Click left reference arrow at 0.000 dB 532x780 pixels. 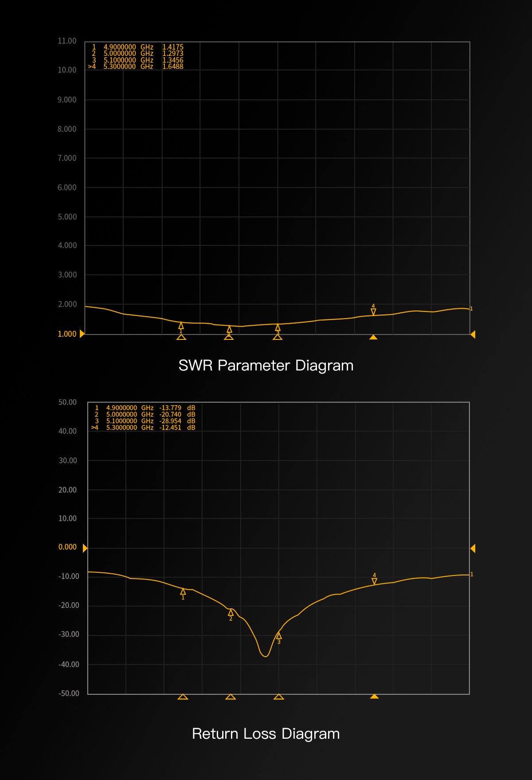(x=85, y=548)
